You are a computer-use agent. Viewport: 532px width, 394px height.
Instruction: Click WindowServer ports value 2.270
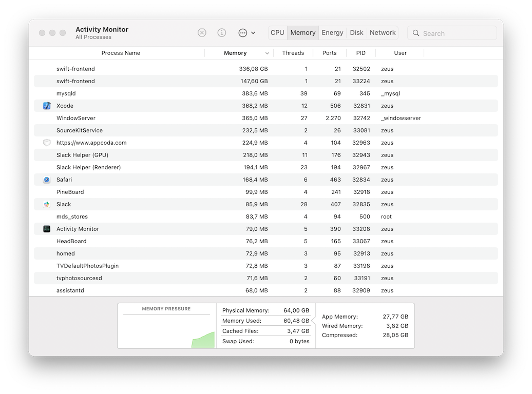333,118
